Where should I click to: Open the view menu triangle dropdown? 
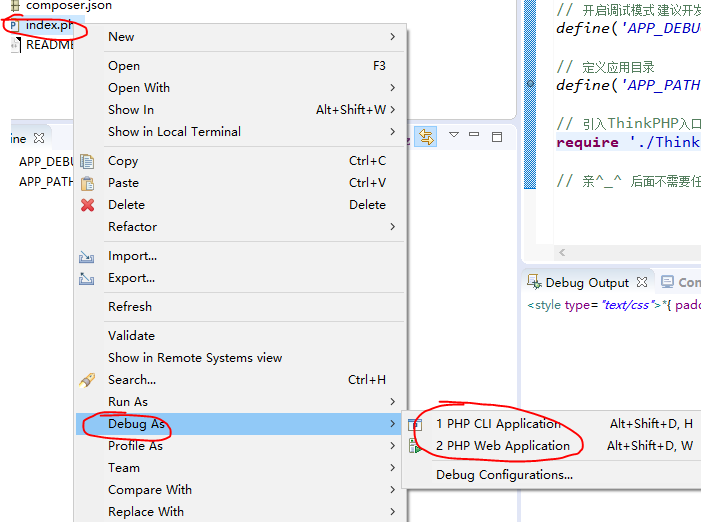[x=454, y=135]
